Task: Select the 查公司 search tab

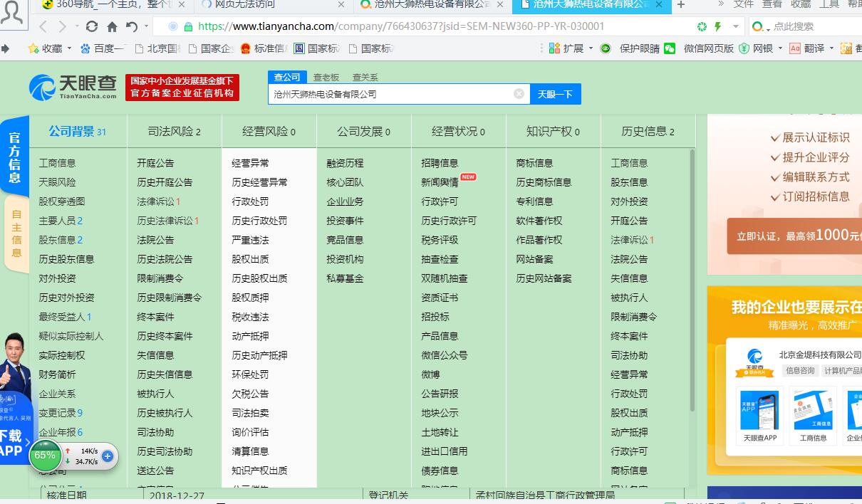Action: [287, 77]
